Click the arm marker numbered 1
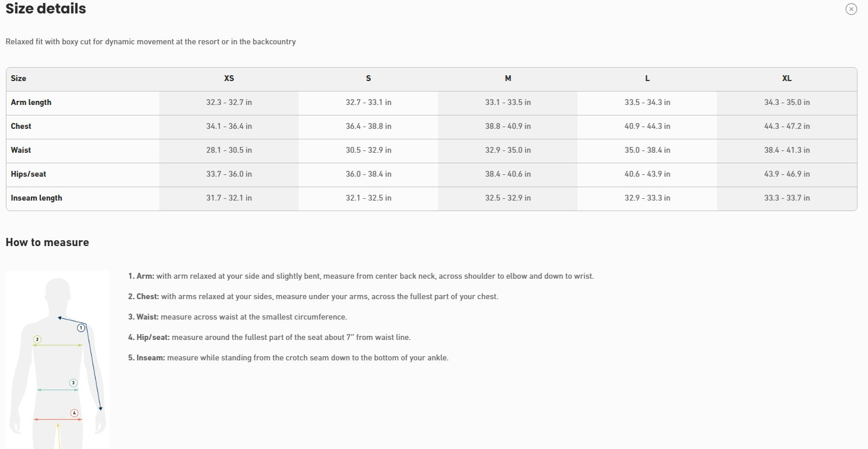 [81, 328]
